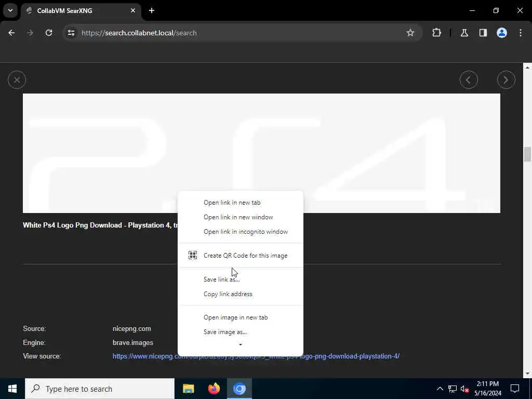This screenshot has width=532, height=399.
Task: Open the notification center icon
Action: [515, 389]
